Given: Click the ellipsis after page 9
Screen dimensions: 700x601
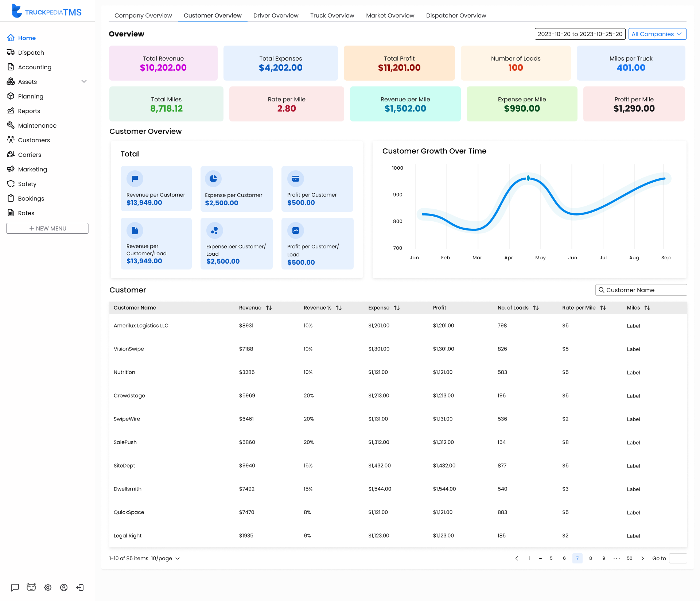Looking at the screenshot, I should coord(617,558).
